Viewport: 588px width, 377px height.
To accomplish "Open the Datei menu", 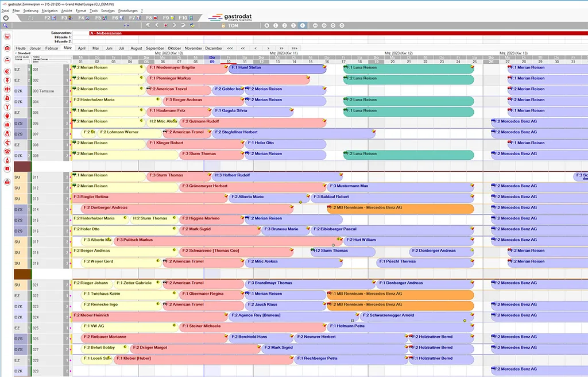I will tap(5, 11).
